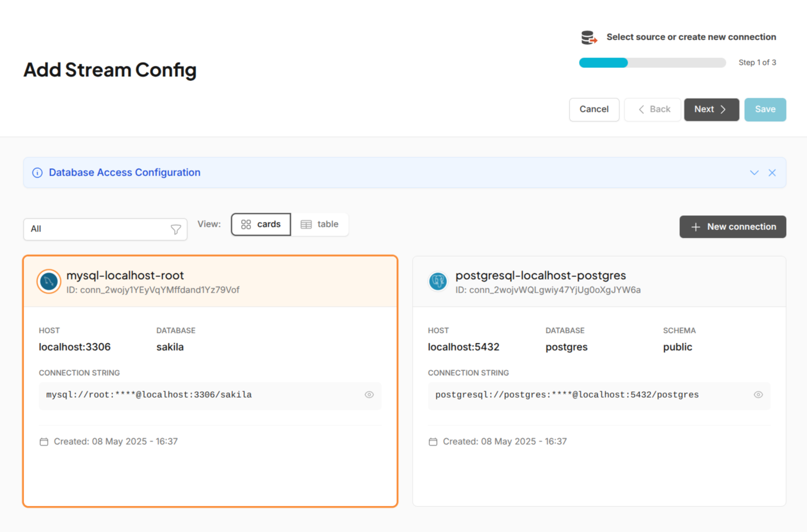The height and width of the screenshot is (532, 807).
Task: Switch to cards view
Action: pos(261,224)
